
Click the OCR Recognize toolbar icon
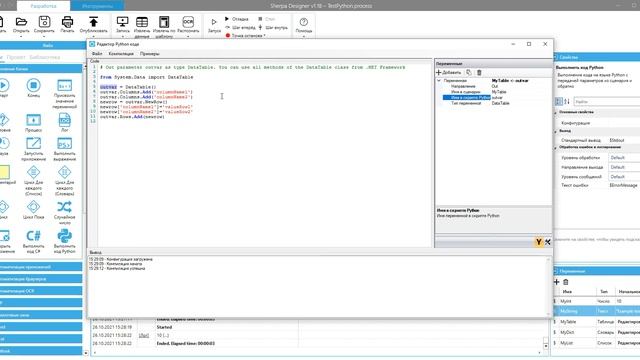[x=188, y=22]
